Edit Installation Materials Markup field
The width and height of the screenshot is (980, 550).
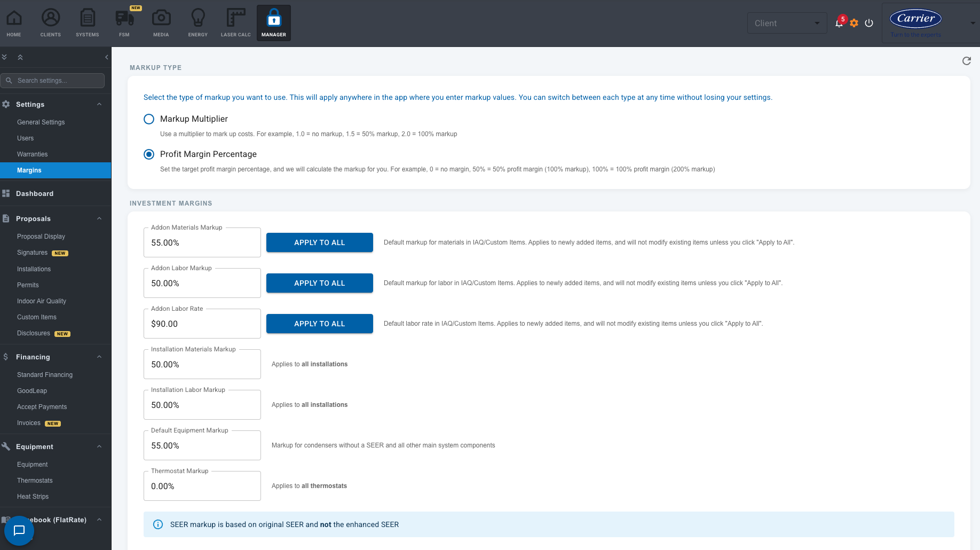click(x=202, y=364)
